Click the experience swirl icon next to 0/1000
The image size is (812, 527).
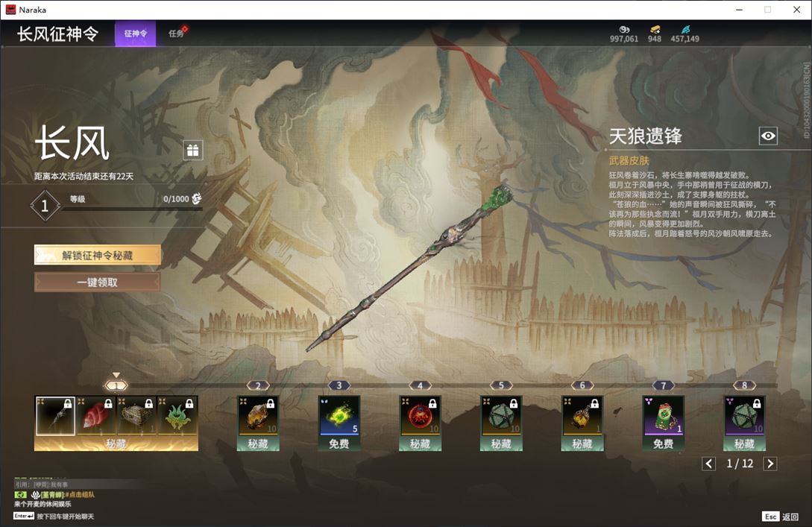click(196, 198)
